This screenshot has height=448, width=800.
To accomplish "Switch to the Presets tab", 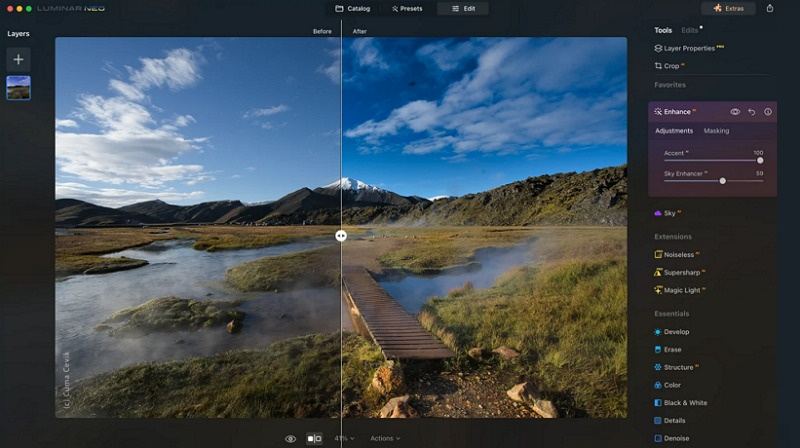I will coord(407,9).
